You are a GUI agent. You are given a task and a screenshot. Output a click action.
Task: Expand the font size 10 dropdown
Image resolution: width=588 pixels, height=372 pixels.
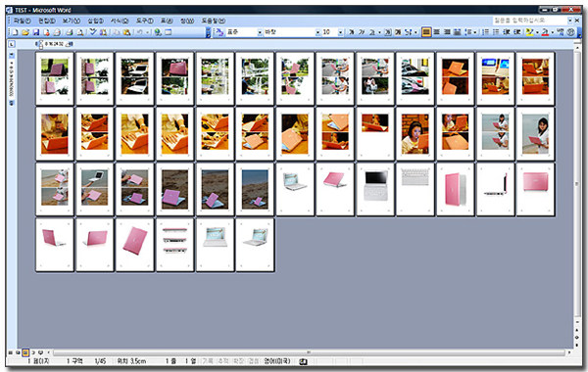click(x=340, y=32)
